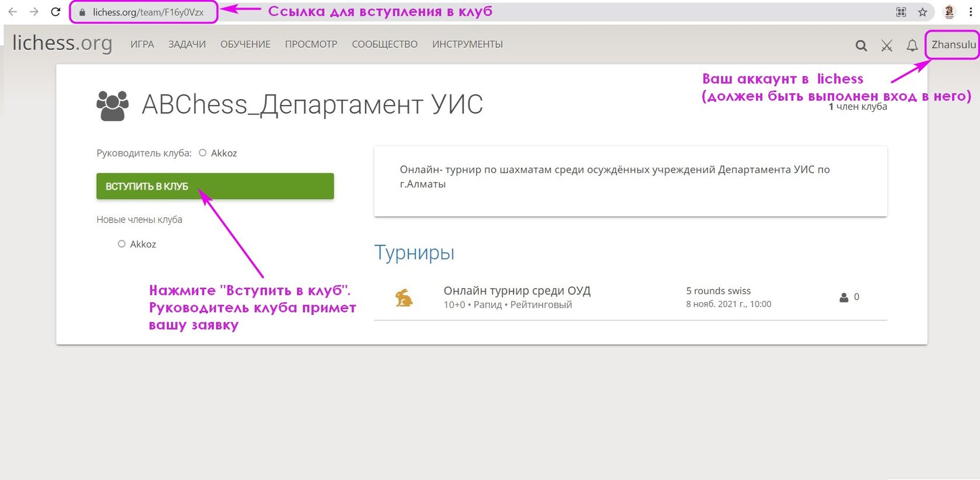The width and height of the screenshot is (980, 480).
Task: Click the player count icon in tournament row
Action: pos(843,297)
